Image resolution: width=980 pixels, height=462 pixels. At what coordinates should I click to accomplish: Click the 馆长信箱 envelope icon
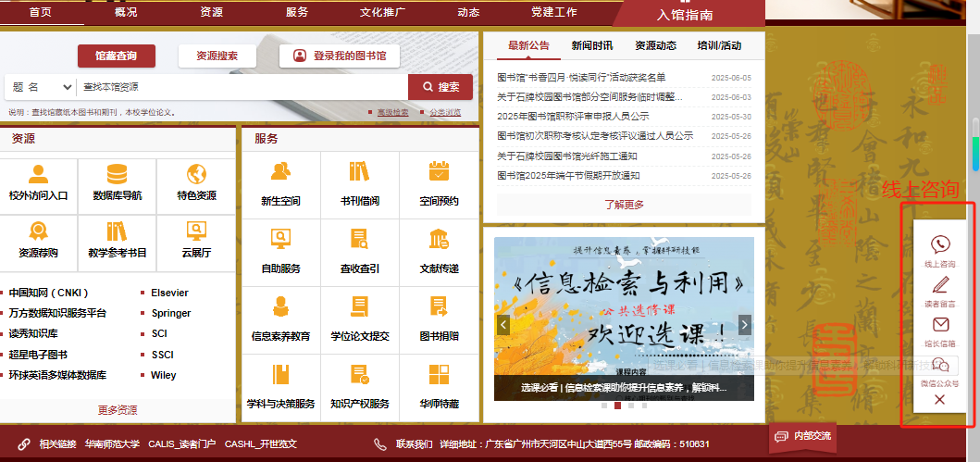point(939,324)
